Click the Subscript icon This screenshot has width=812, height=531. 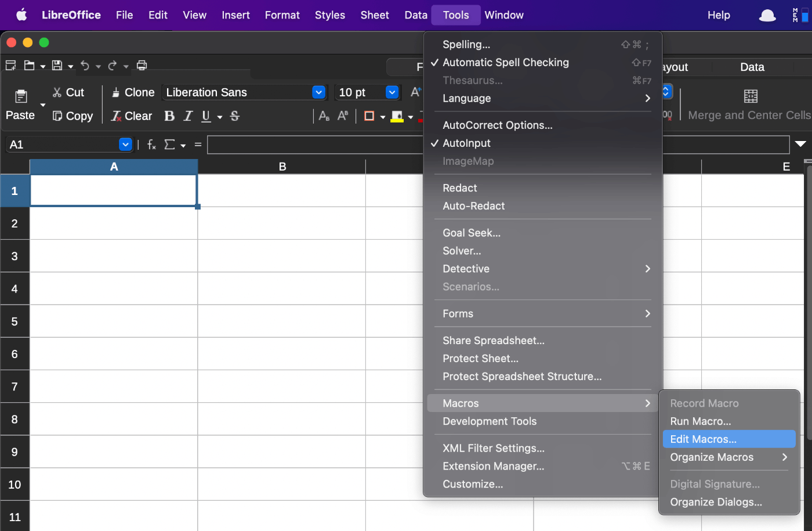point(324,116)
